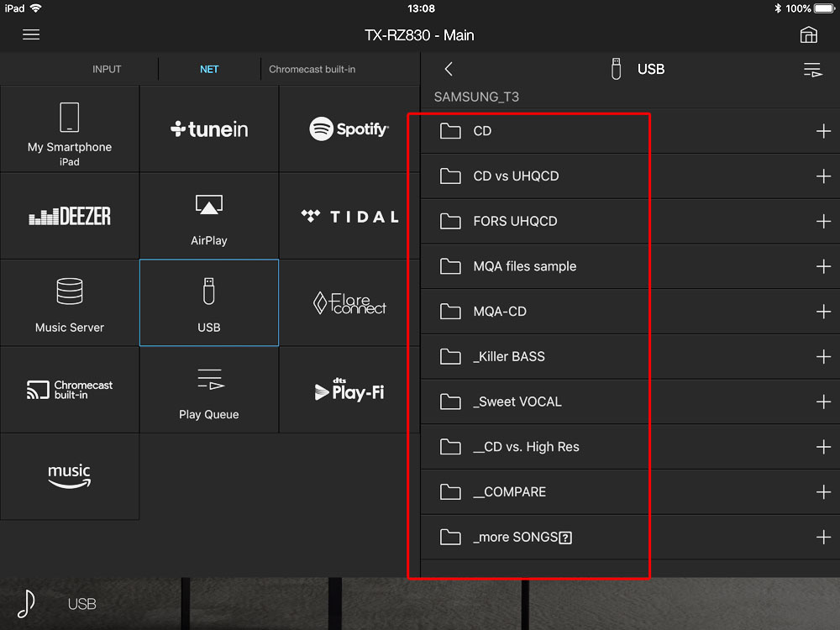Open the _Killer BASS folder

[x=509, y=357]
